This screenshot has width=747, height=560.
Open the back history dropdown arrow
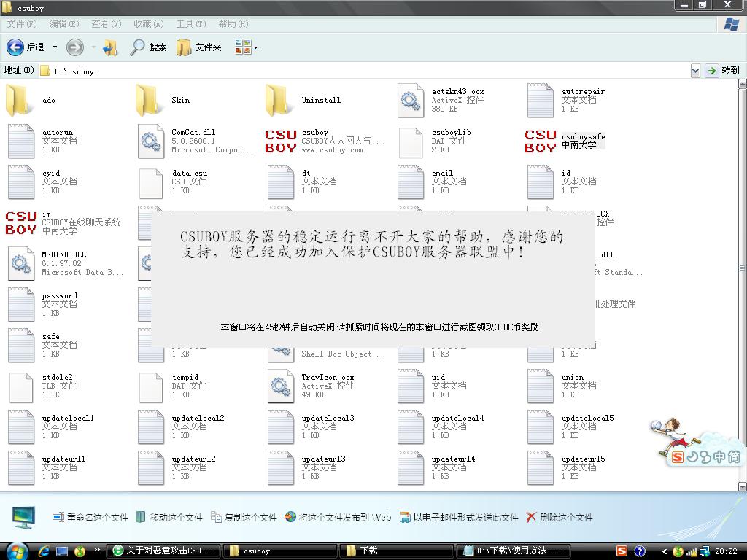55,47
